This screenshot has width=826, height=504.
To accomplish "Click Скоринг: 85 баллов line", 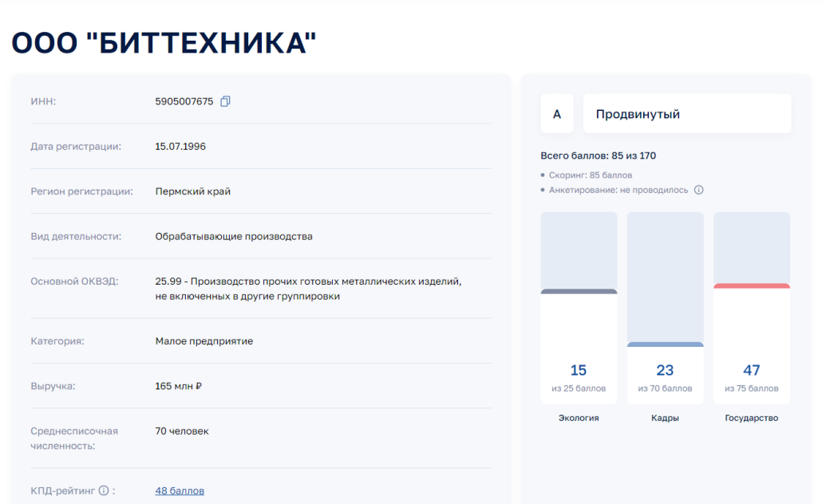I will pyautogui.click(x=590, y=175).
